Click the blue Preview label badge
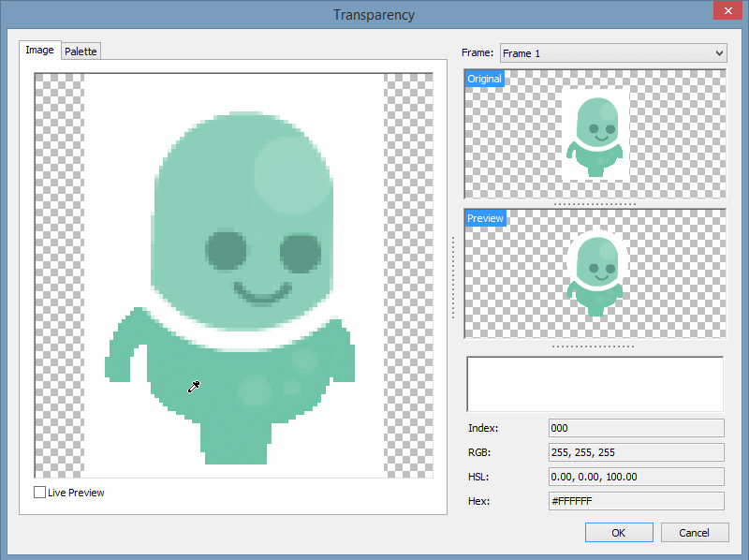Screen dimensions: 749x560 pos(485,217)
